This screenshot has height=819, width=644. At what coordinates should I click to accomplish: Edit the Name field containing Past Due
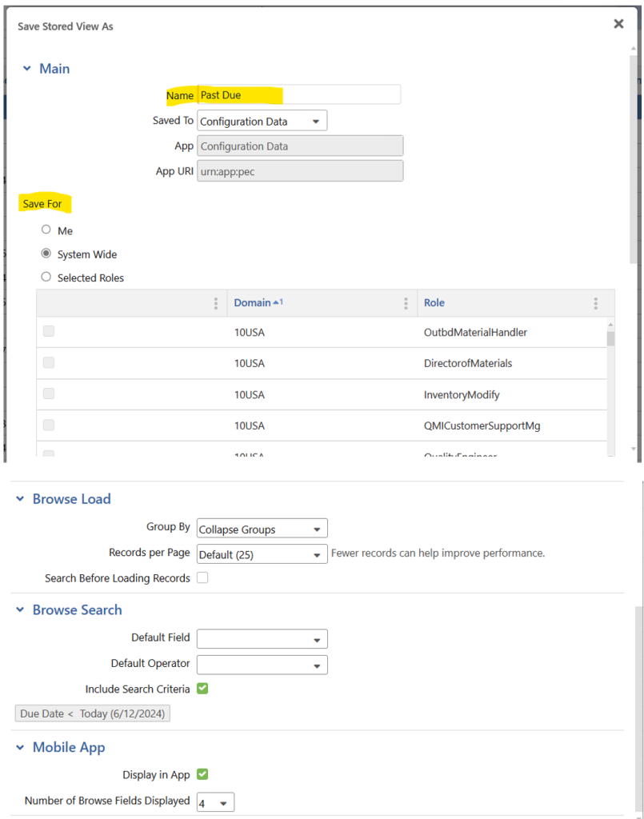pyautogui.click(x=299, y=94)
